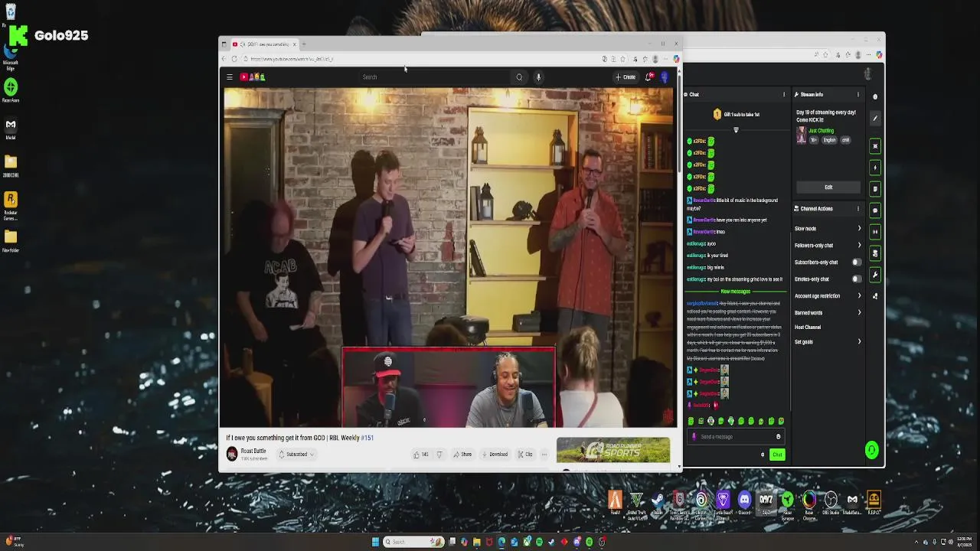980x551 pixels.
Task: Launch OBS Studio from desktop dock
Action: pyautogui.click(x=831, y=503)
